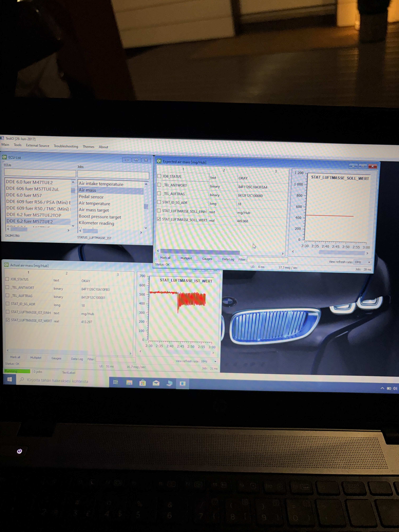Uncheck the STAT_LUFTMASSE_SOLL_WERT checkbox
The height and width of the screenshot is (532, 399).
[159, 219]
